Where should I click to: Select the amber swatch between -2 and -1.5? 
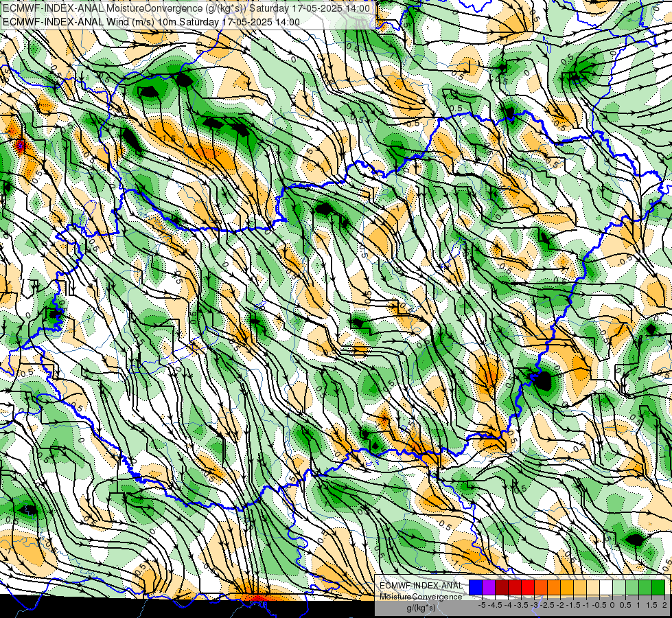pos(566,588)
